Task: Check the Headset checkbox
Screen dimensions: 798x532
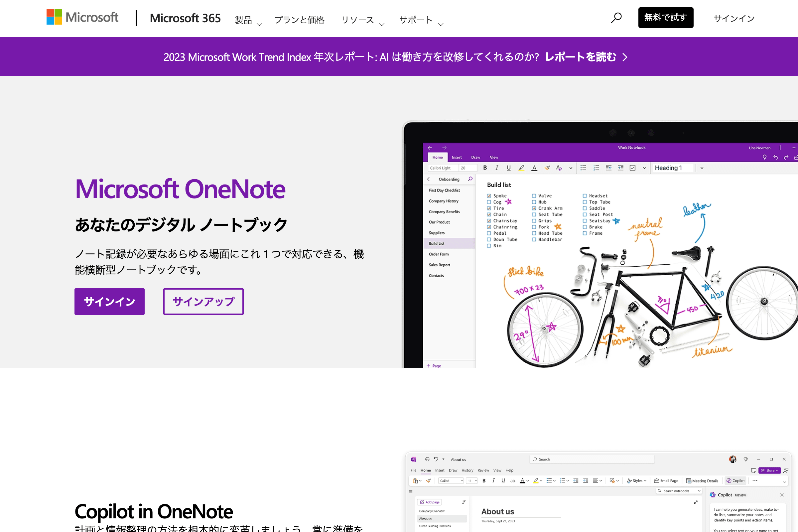Action: click(585, 196)
